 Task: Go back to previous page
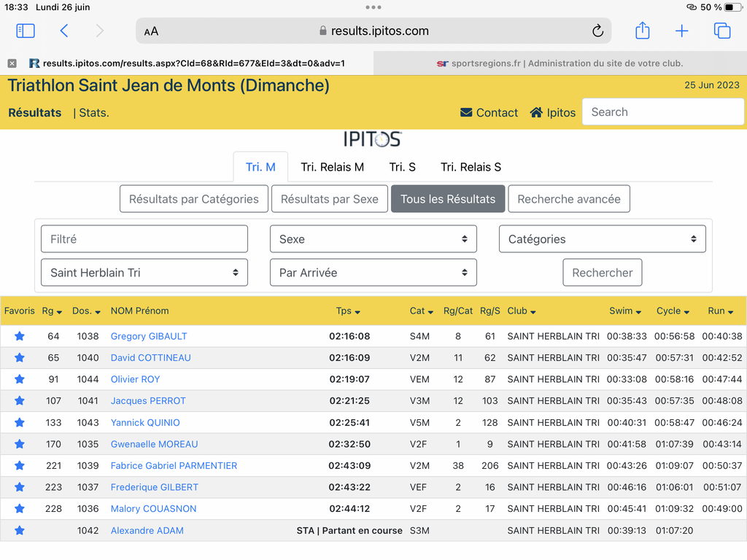[64, 31]
